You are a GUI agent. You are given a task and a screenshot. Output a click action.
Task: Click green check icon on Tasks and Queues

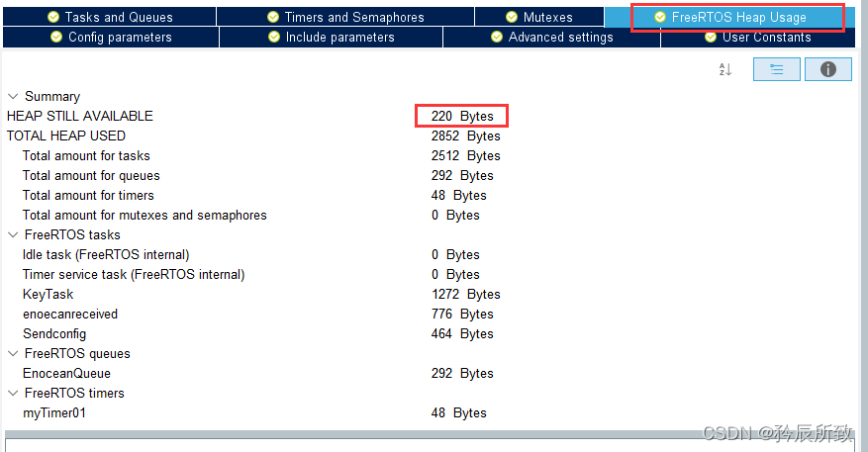pyautogui.click(x=53, y=17)
